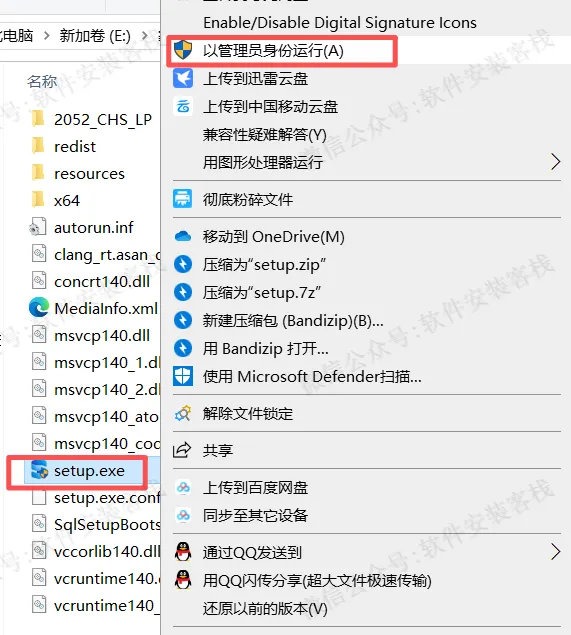This screenshot has height=635, width=571.
Task: Click the Baidu Netdisk icon beside 上传到百度网盘
Action: tap(183, 487)
